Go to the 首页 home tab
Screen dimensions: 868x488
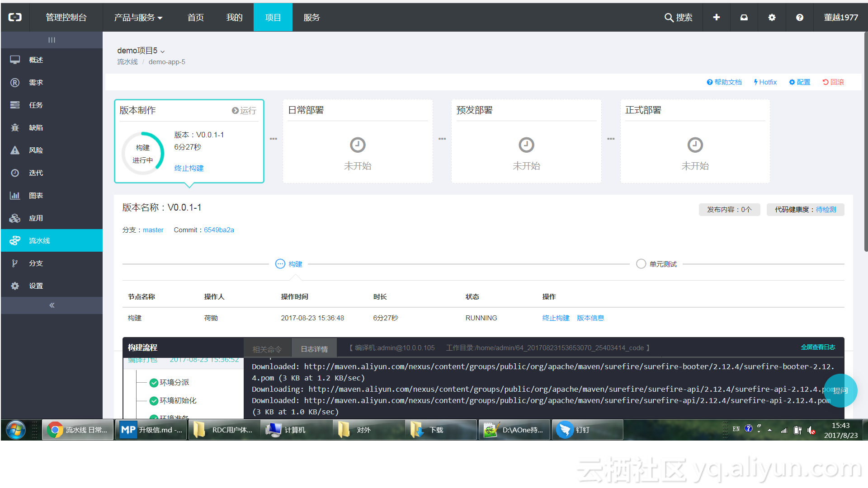[x=196, y=17]
